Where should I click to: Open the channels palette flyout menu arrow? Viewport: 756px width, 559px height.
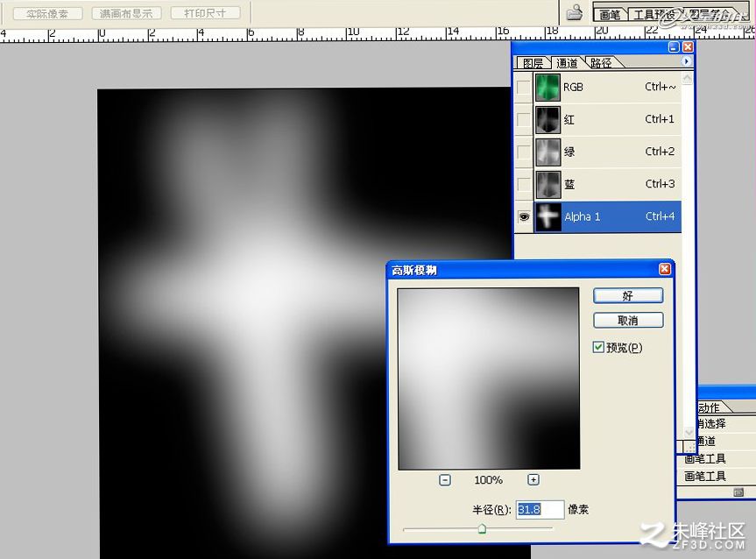686,61
